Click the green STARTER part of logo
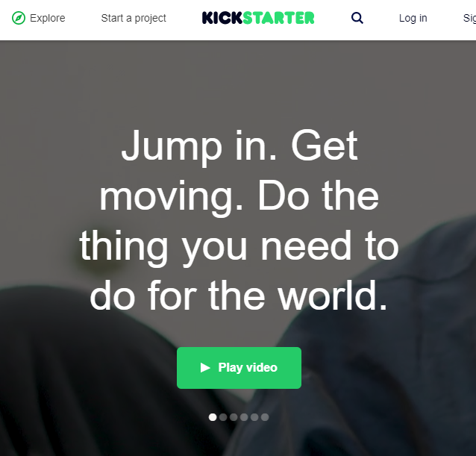The height and width of the screenshot is (456, 476). pos(279,18)
